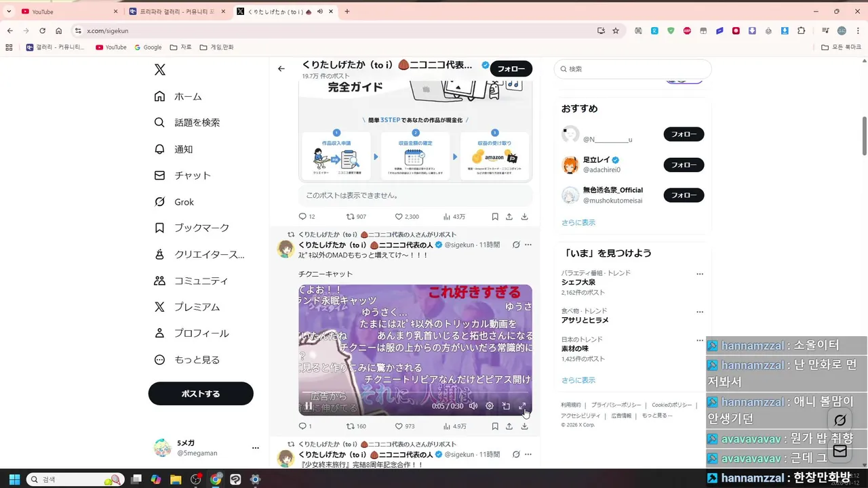The image size is (868, 488).
Task: Open the video settings gear
Action: 490,406
